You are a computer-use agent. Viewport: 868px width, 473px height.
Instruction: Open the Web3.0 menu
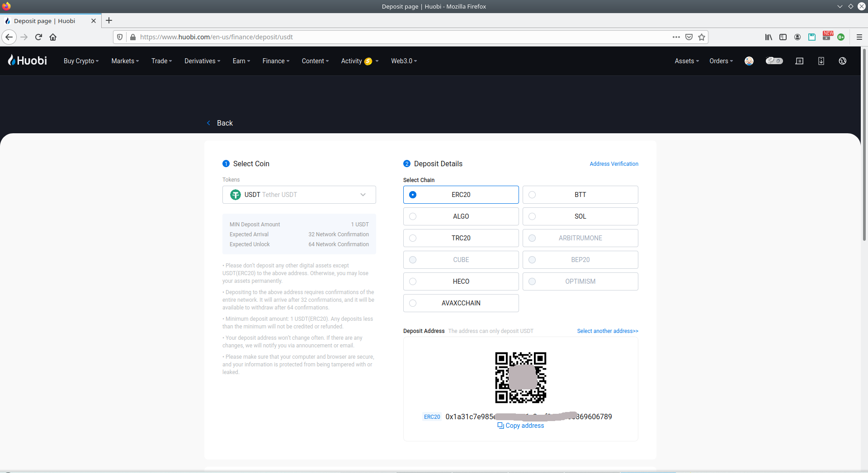(404, 61)
